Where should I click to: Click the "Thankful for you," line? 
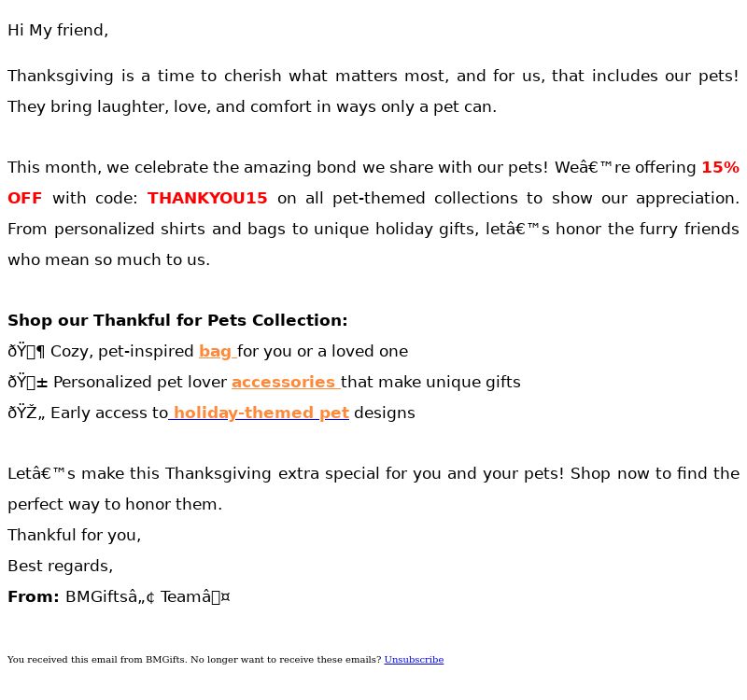pyautogui.click(x=75, y=535)
